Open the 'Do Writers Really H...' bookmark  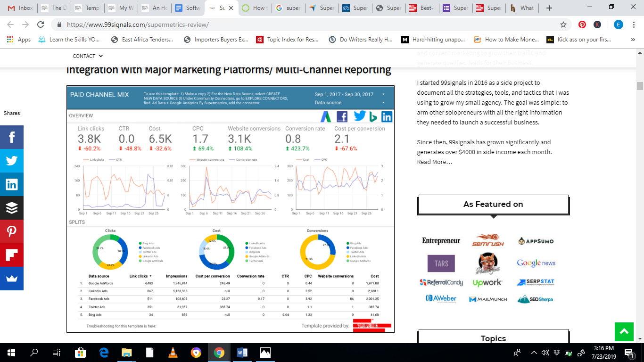[x=361, y=40]
